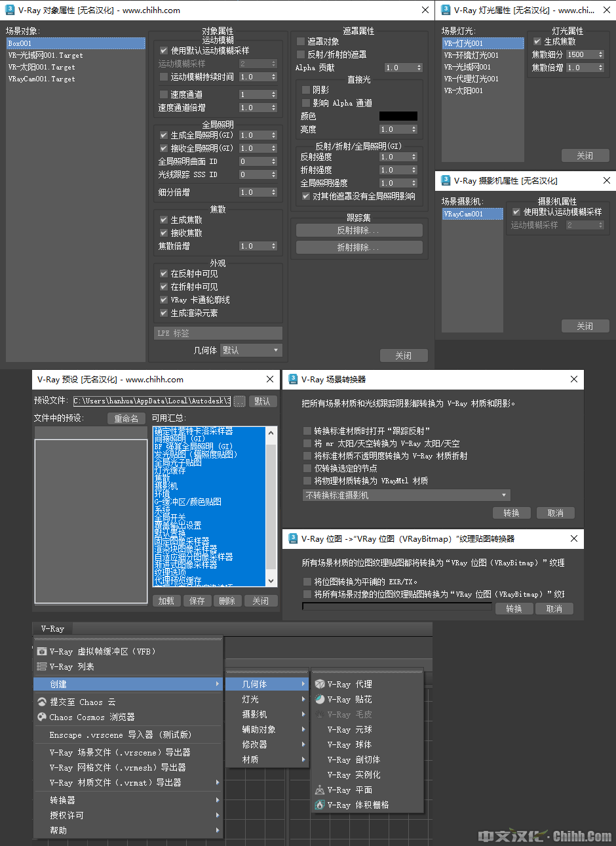Click the V-Ray 列表 list icon
This screenshot has width=616, height=846.
(x=42, y=667)
